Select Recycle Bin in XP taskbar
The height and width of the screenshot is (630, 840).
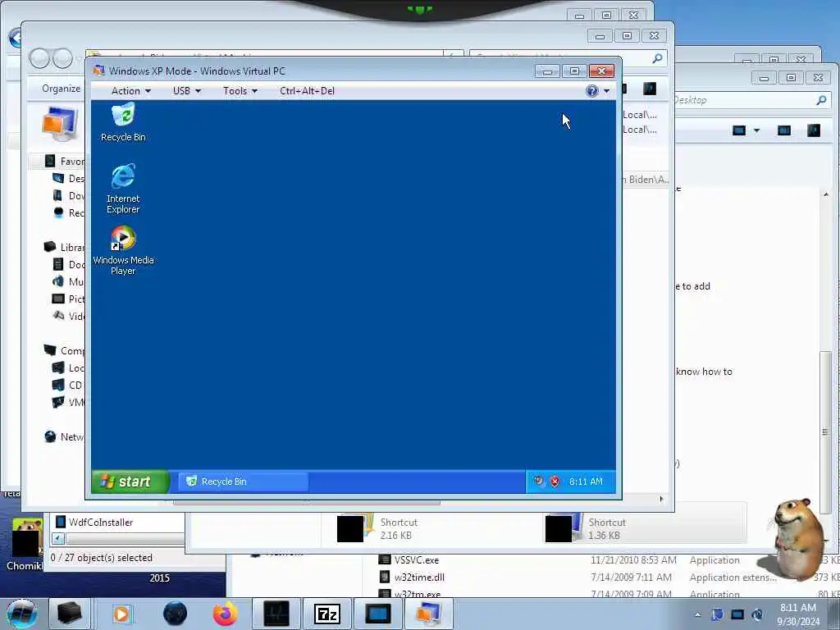click(243, 482)
